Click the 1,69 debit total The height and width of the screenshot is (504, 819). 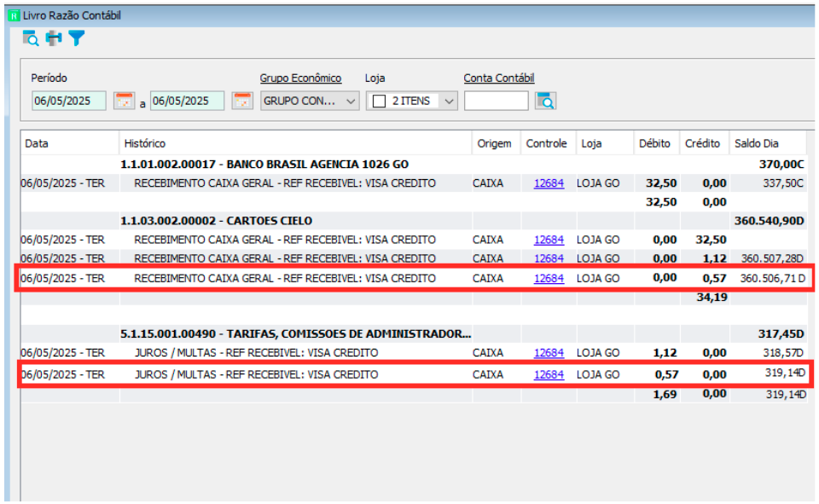tap(665, 394)
